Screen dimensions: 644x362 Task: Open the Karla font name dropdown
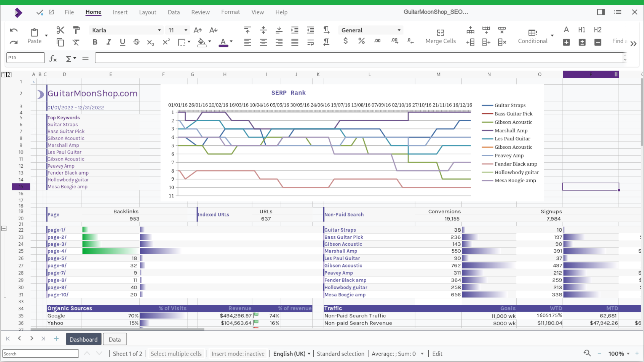pyautogui.click(x=158, y=30)
